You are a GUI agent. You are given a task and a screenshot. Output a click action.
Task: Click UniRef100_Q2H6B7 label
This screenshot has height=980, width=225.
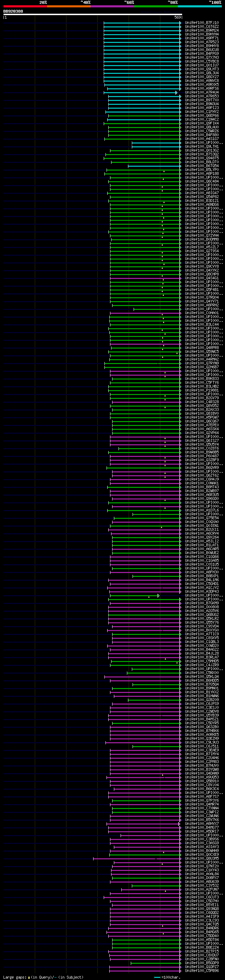coord(202,367)
